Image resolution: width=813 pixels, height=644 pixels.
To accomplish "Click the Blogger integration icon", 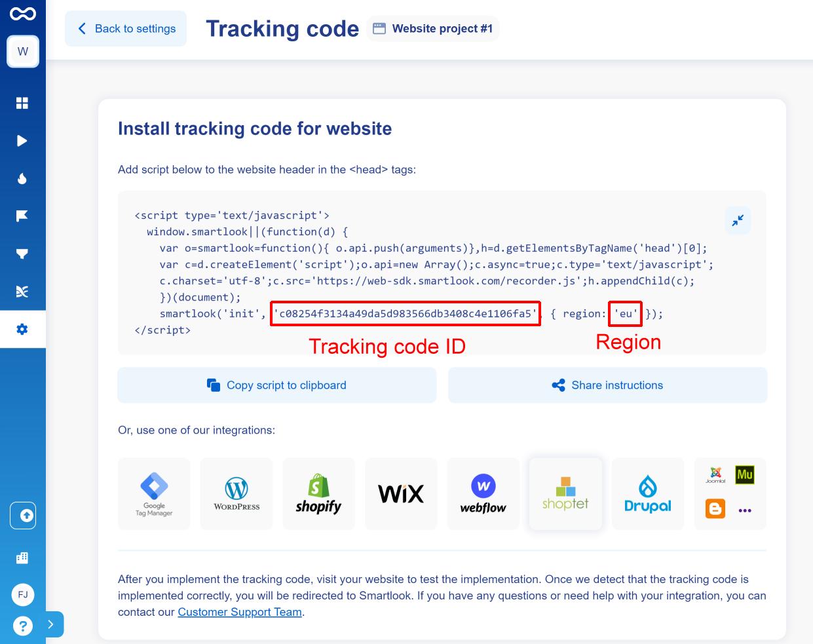I will click(715, 509).
